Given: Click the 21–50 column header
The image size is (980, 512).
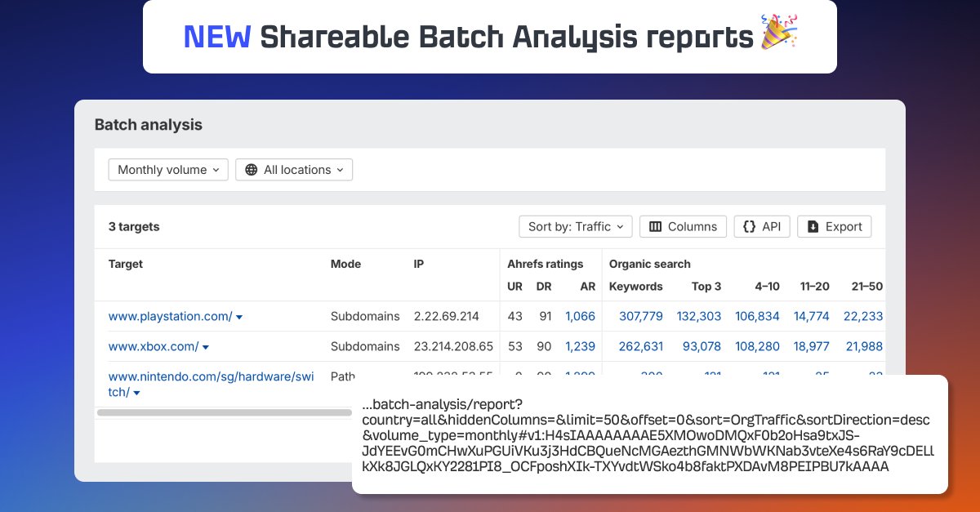Looking at the screenshot, I should [866, 287].
